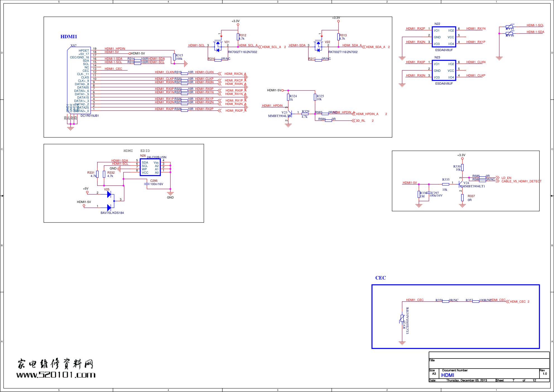Select the HDMI_CEC off-page net label
The image size is (554, 392).
click(517, 302)
